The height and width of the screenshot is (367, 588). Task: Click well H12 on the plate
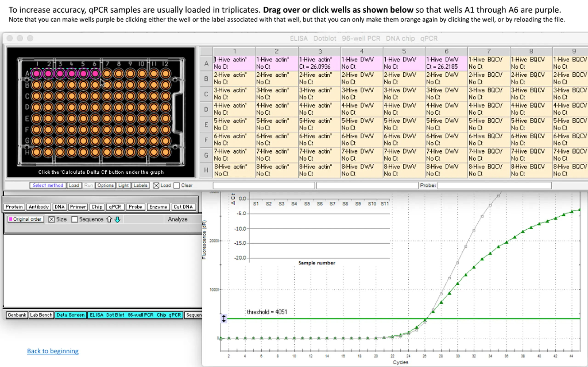(166, 152)
